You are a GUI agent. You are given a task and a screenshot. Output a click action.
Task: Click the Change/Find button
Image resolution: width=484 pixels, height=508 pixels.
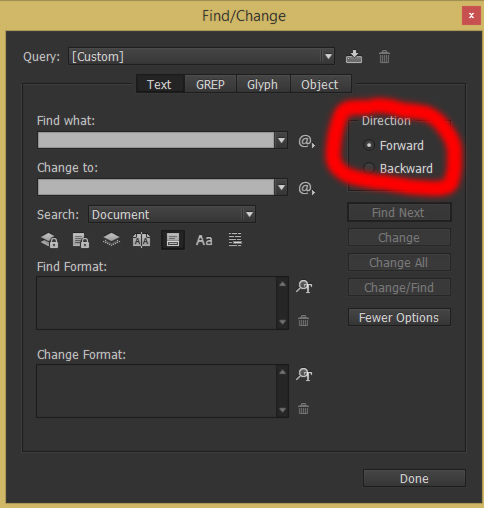[x=399, y=287]
